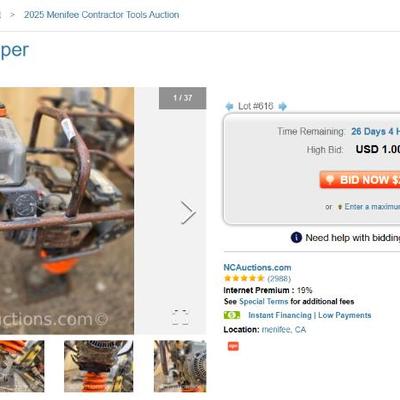Click the info icon beside bidding help

296,238
